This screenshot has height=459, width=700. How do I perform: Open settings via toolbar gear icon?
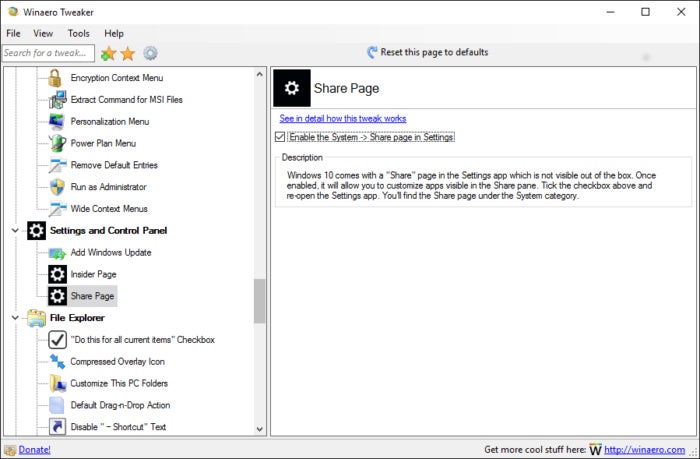(x=150, y=54)
